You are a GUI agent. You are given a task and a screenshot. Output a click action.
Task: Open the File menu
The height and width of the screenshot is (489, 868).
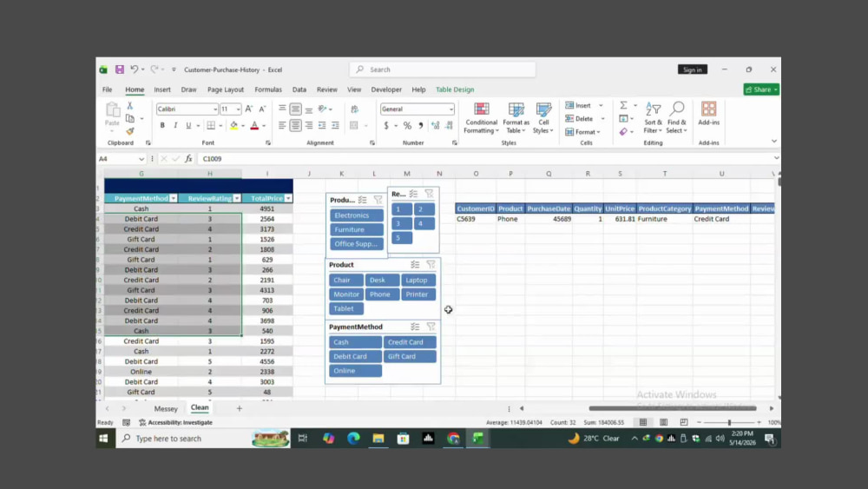(x=107, y=89)
